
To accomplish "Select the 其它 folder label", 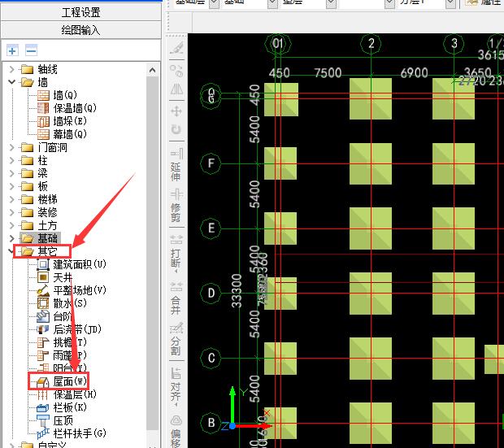I will coord(48,251).
